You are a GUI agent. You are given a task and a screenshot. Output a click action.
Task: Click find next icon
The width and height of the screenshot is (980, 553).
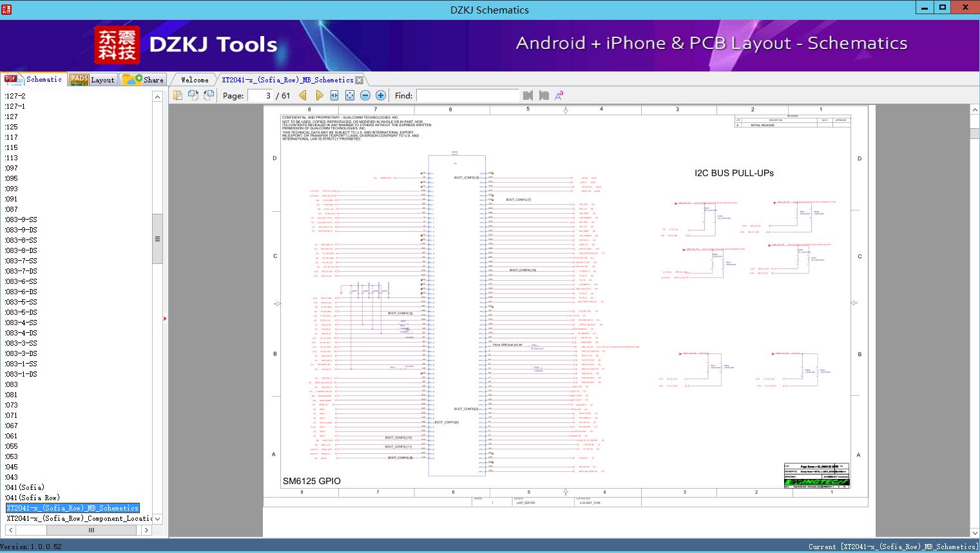point(544,95)
